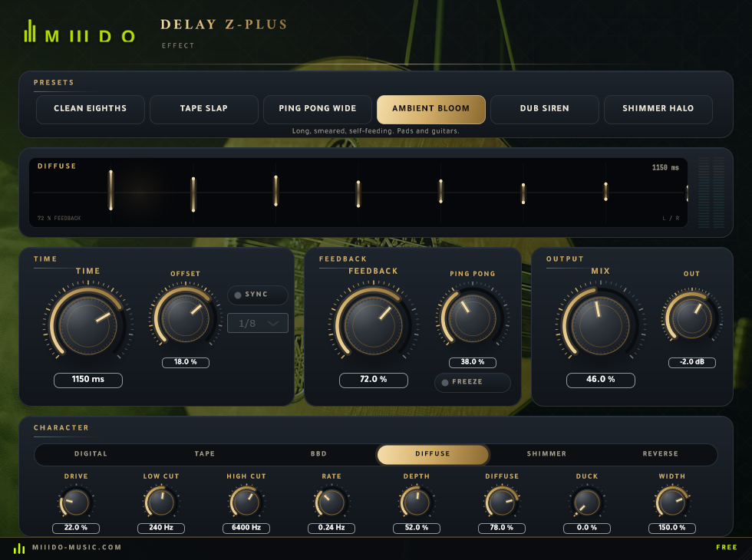This screenshot has height=560, width=752.
Task: Click the 52.0 % depth value field
Action: coord(416,529)
